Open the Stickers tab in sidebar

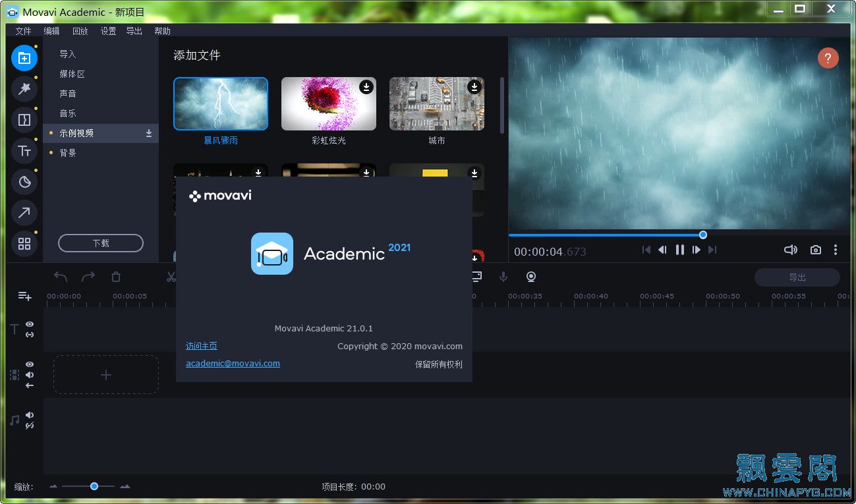point(24,182)
